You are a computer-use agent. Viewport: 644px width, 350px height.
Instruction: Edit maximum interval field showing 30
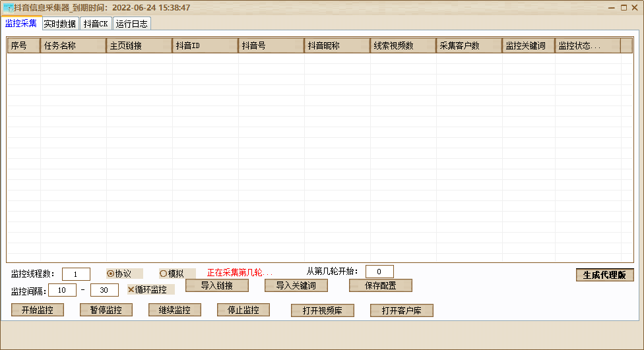tap(104, 290)
